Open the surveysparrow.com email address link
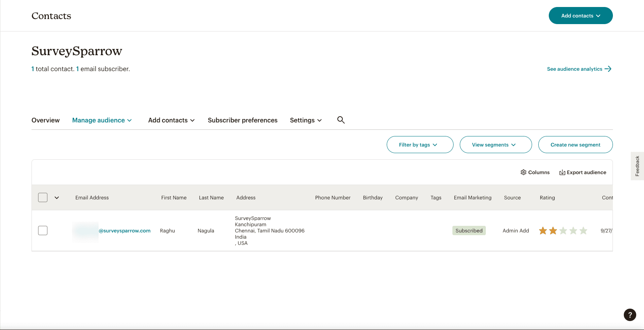Screen dimensions: 644x330 pyautogui.click(x=124, y=231)
